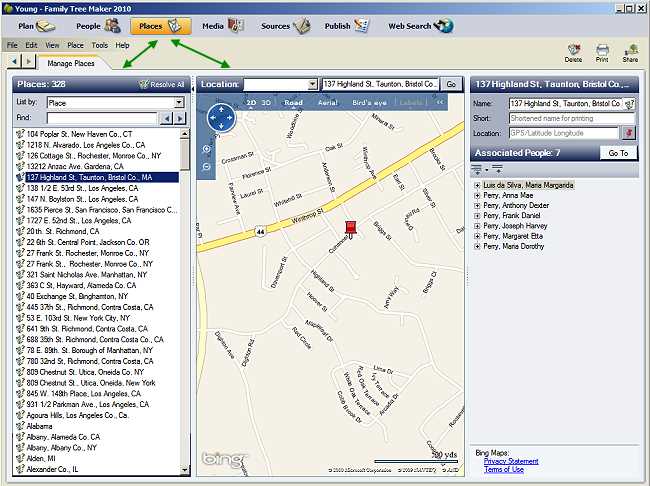Click the red pushpin on the map
The image size is (650, 486).
351,229
